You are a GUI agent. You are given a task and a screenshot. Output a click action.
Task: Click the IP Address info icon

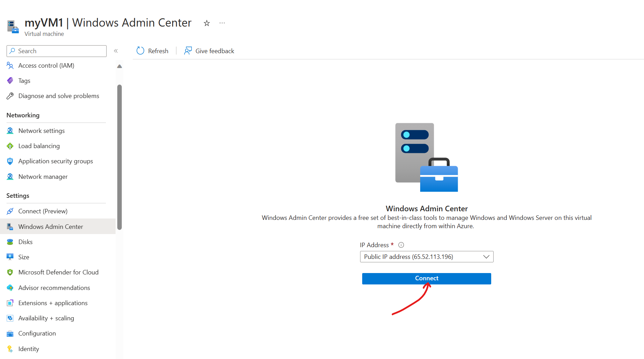click(401, 245)
